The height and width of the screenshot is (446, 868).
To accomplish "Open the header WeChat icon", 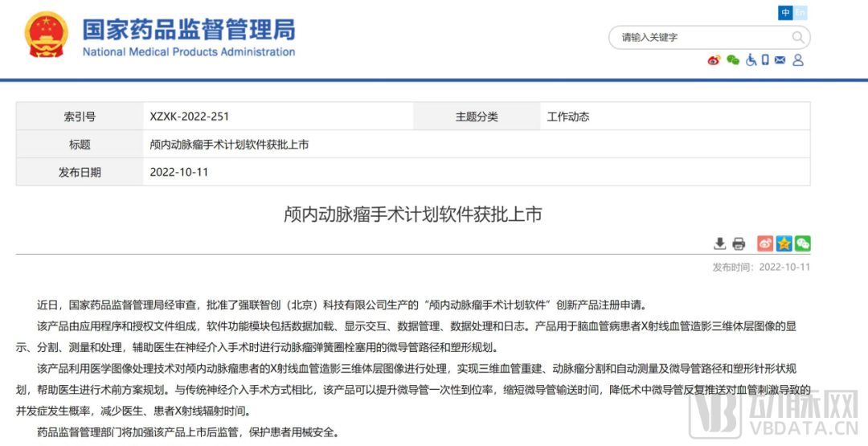I will (732, 60).
